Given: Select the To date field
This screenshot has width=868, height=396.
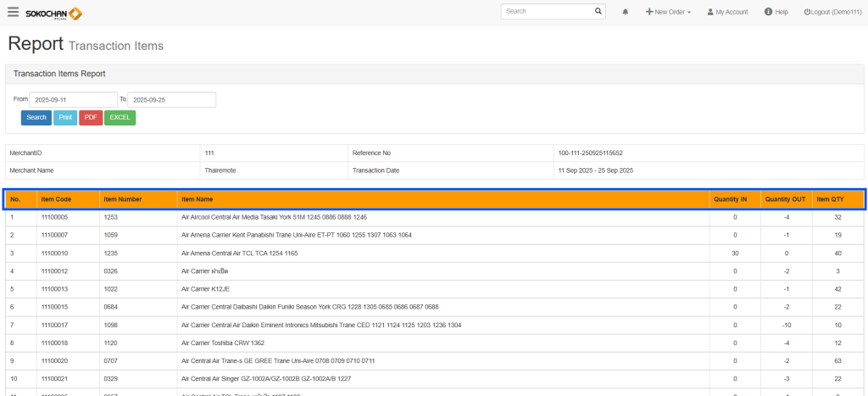Looking at the screenshot, I should tap(171, 100).
